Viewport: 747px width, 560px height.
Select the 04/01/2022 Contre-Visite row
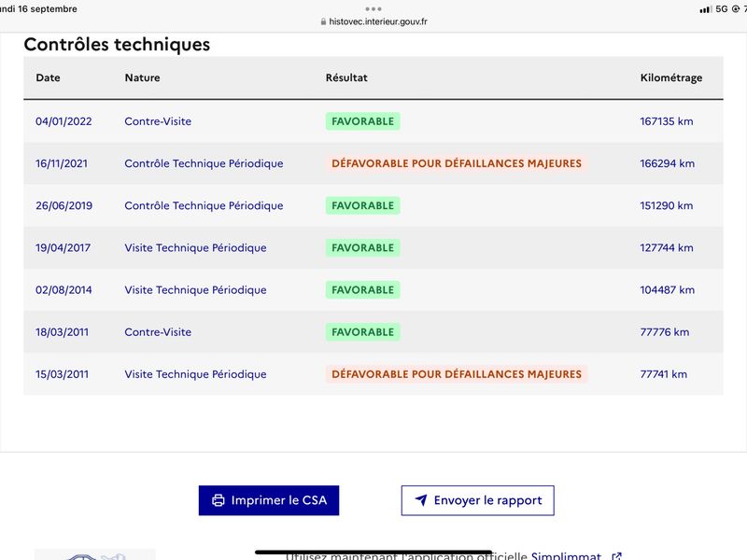click(373, 121)
